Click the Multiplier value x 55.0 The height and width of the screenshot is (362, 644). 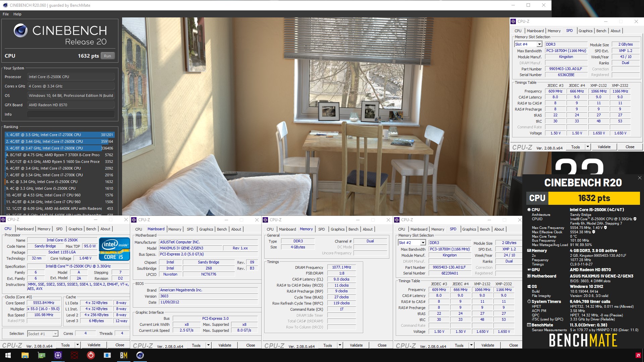44,309
